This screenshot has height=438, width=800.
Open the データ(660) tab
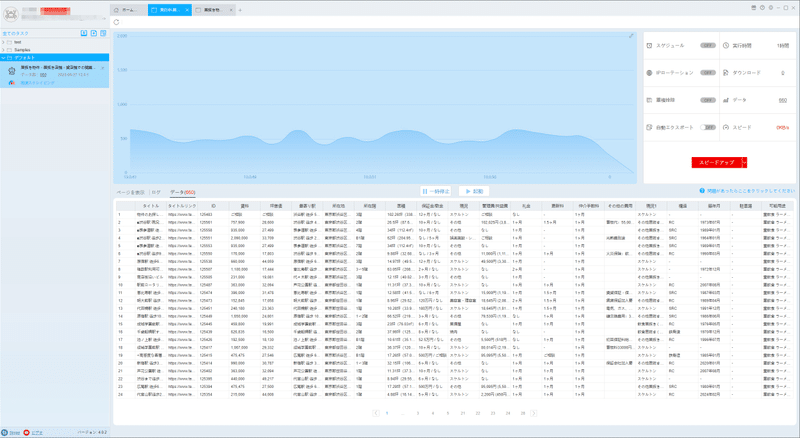tap(182, 192)
